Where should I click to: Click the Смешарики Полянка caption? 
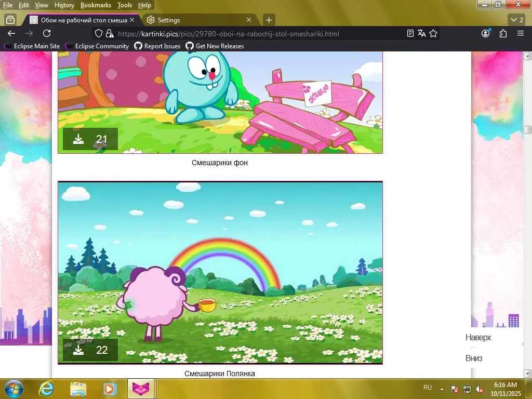tap(220, 374)
